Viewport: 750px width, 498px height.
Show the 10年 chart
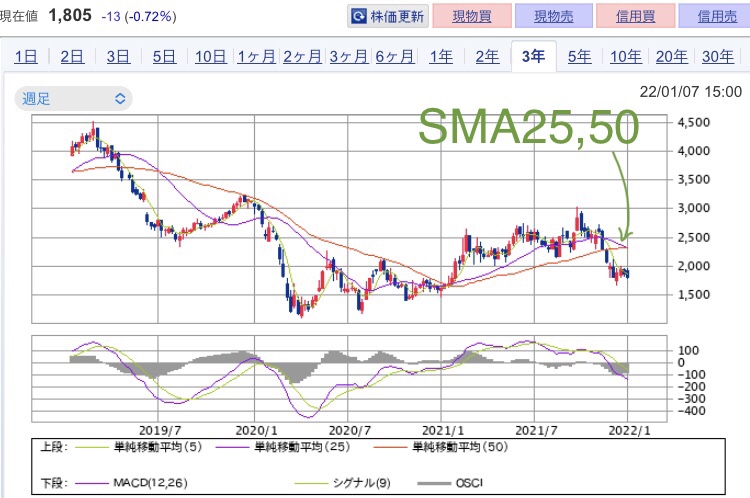(626, 57)
